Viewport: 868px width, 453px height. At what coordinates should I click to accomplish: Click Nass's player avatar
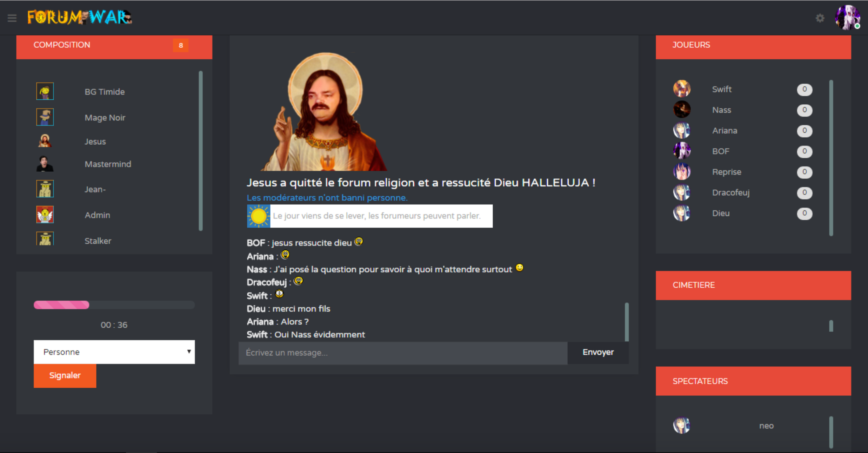coord(682,110)
